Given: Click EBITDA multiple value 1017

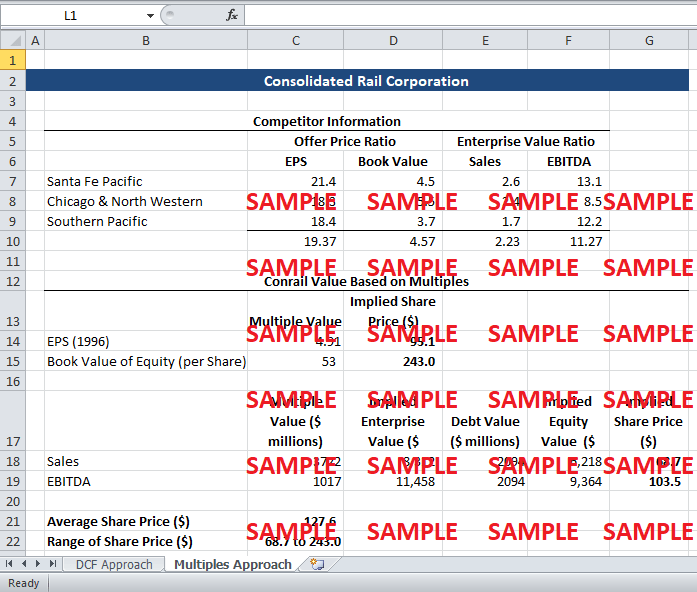Looking at the screenshot, I should click(x=327, y=481).
